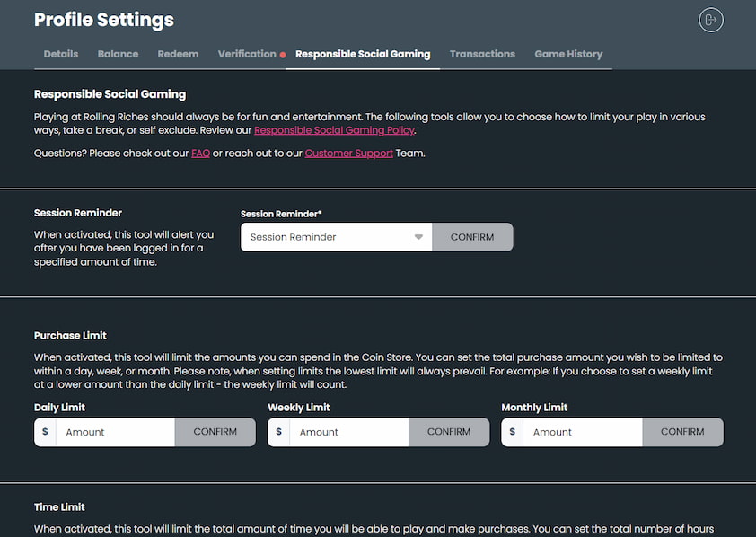Select the Responsible Social Gaming tab
Viewport: 756px width, 537px height.
363,54
